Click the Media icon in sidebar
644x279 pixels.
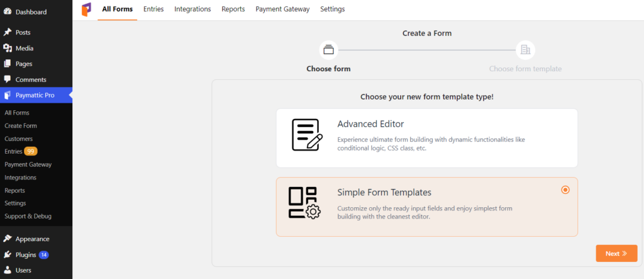click(8, 48)
